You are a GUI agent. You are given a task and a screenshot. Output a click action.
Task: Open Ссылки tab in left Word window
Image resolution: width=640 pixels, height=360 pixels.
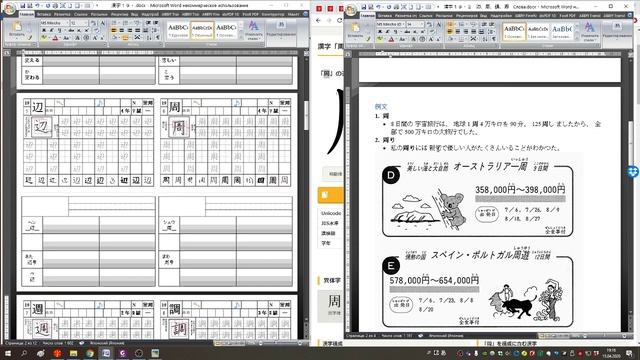[81, 14]
